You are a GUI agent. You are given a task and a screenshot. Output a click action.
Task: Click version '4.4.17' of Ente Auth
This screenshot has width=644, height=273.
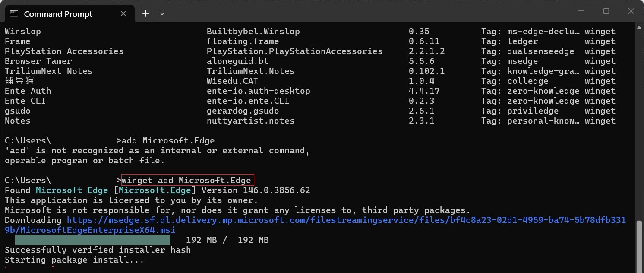click(x=424, y=91)
